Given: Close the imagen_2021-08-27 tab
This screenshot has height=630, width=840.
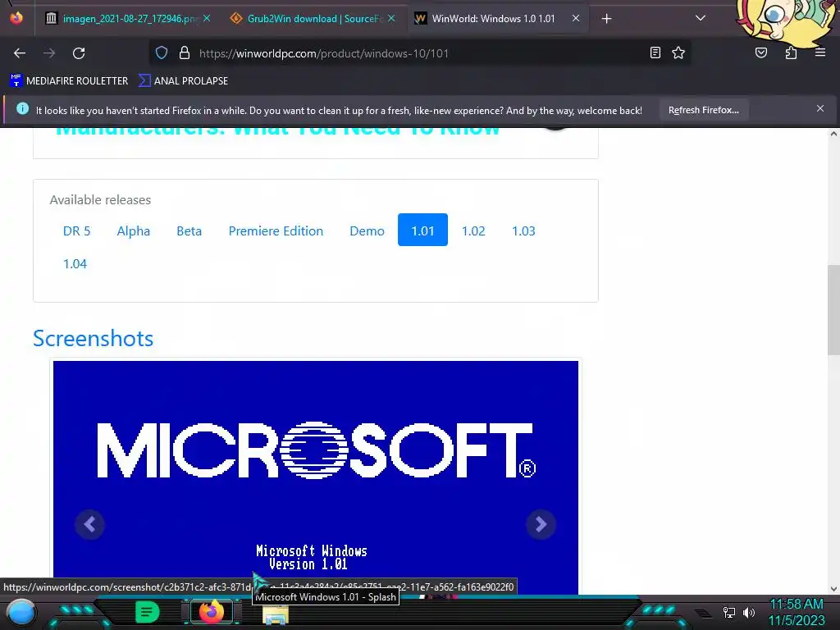Looking at the screenshot, I should pos(207,18).
